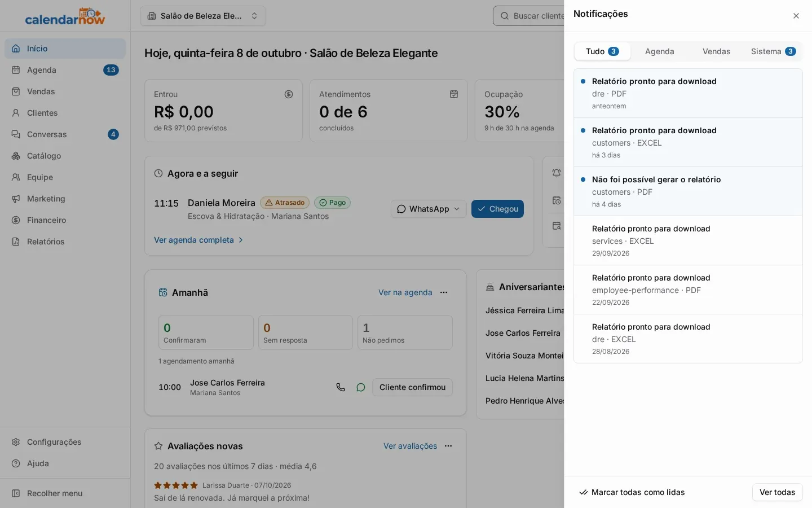Call Jose Carlos Ferreira with phone icon
Image resolution: width=812 pixels, height=508 pixels.
tap(341, 387)
